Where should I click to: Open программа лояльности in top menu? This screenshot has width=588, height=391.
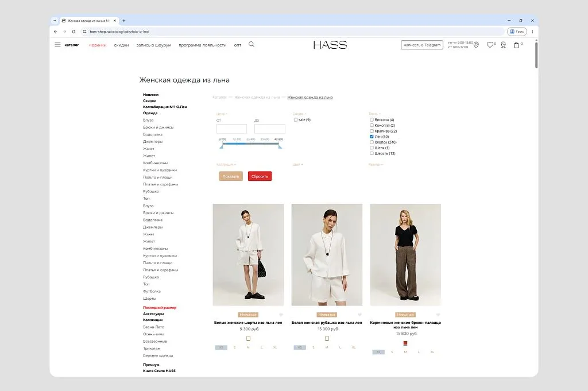pyautogui.click(x=203, y=45)
